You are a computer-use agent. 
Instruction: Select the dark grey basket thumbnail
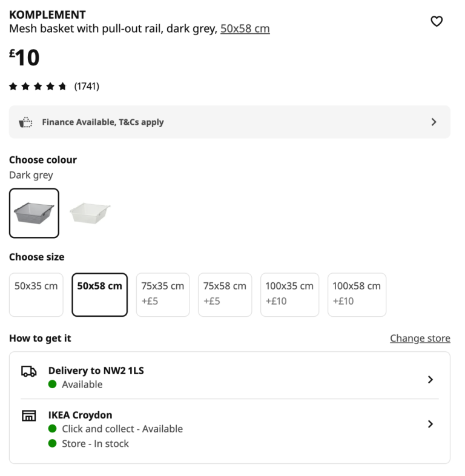(34, 213)
